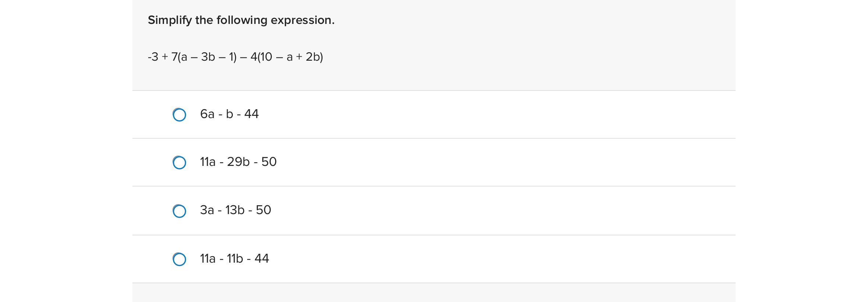Image resolution: width=868 pixels, height=302 pixels.
Task: Click the word 'expression.' in the prompt
Action: click(303, 21)
